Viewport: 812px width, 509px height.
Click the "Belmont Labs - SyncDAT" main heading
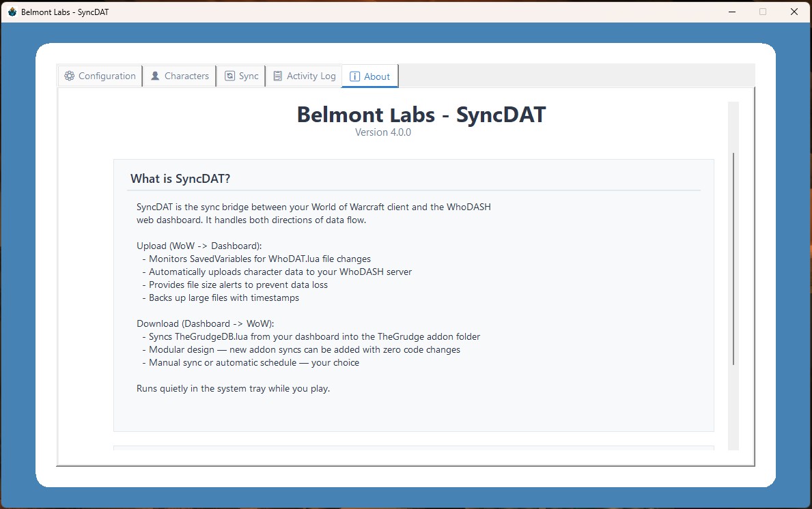pyautogui.click(x=421, y=115)
